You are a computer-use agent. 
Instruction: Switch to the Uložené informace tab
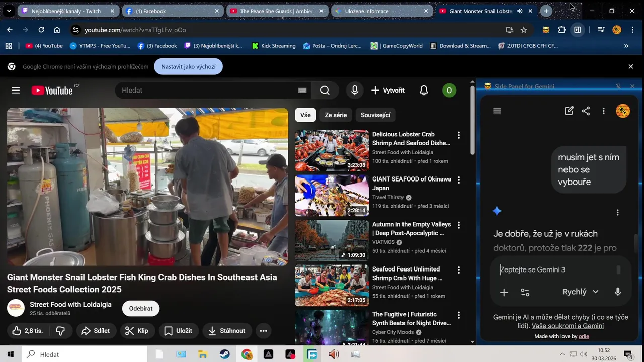point(381,11)
